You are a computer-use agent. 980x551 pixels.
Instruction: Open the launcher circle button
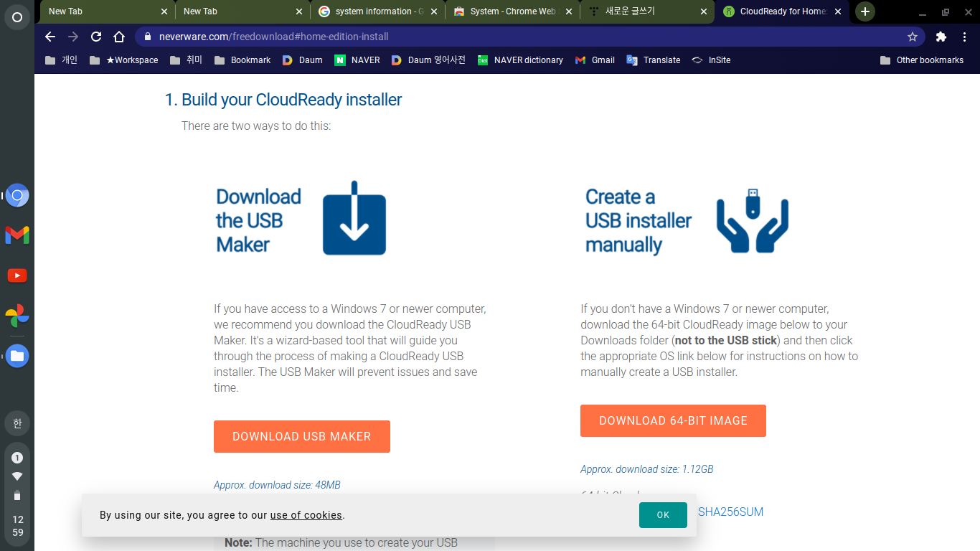17,17
